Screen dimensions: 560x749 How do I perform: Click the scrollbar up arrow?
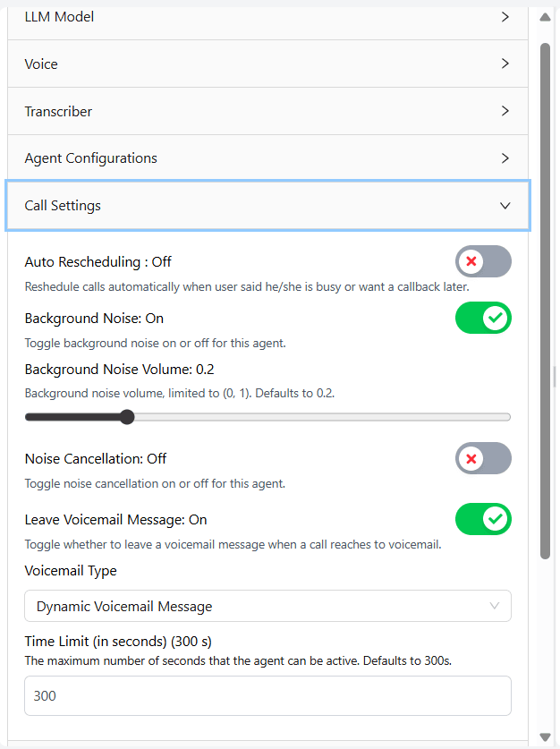[545, 17]
